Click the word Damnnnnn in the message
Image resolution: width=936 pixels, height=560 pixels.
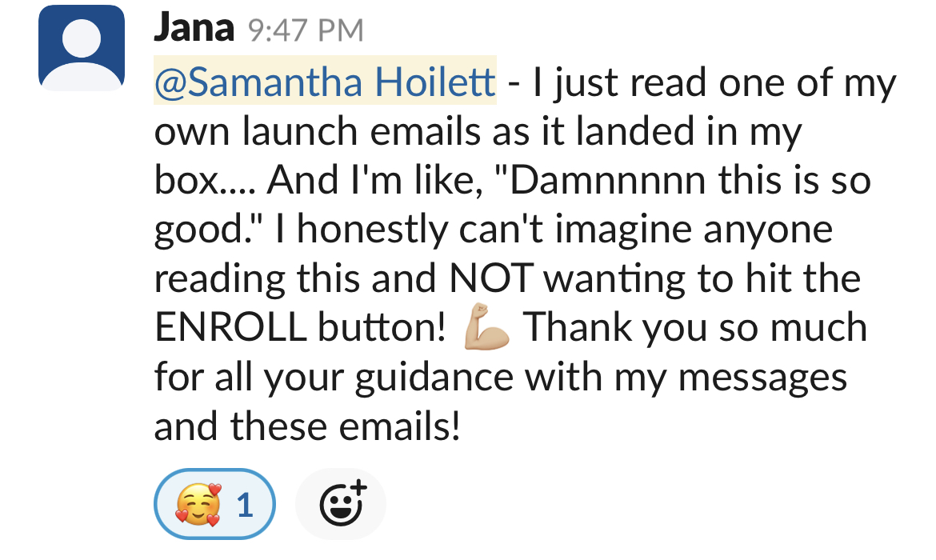click(x=608, y=180)
